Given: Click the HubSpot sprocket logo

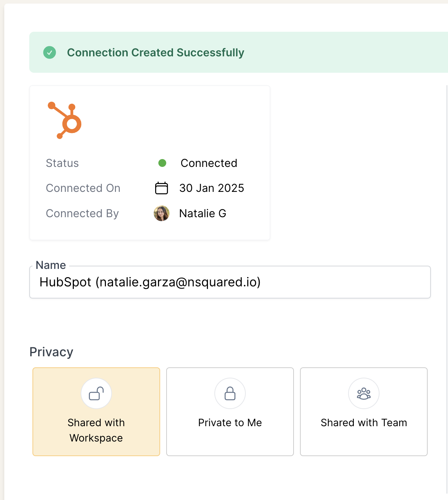Looking at the screenshot, I should coord(64,120).
